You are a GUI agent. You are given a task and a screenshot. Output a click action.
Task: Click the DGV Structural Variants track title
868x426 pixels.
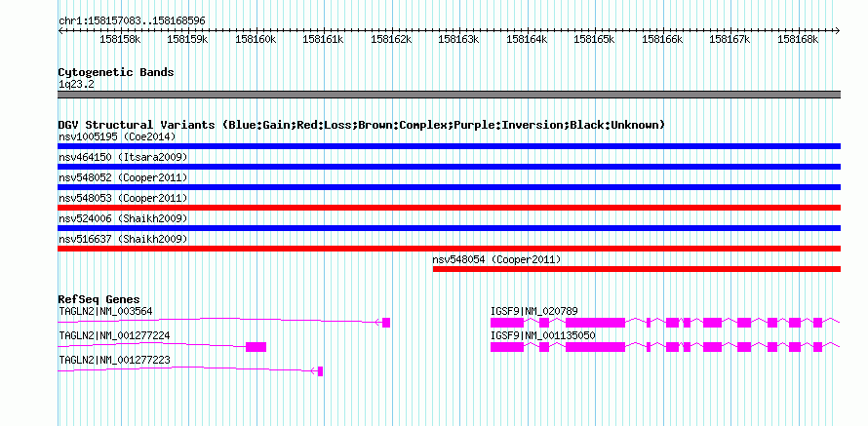[x=361, y=125]
